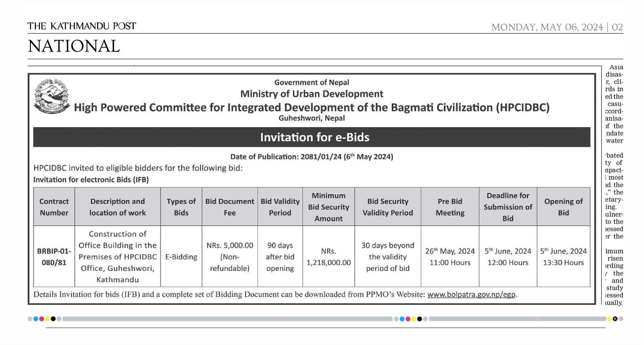The width and height of the screenshot is (644, 345).
Task: Click the "NATIONAL" section heading
Action: coord(74,46)
